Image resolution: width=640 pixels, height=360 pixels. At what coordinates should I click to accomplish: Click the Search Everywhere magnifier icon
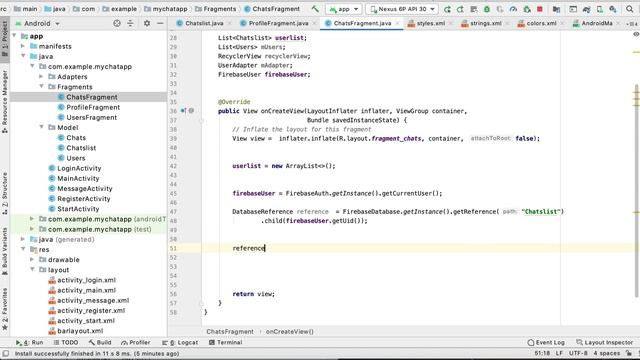pos(629,9)
